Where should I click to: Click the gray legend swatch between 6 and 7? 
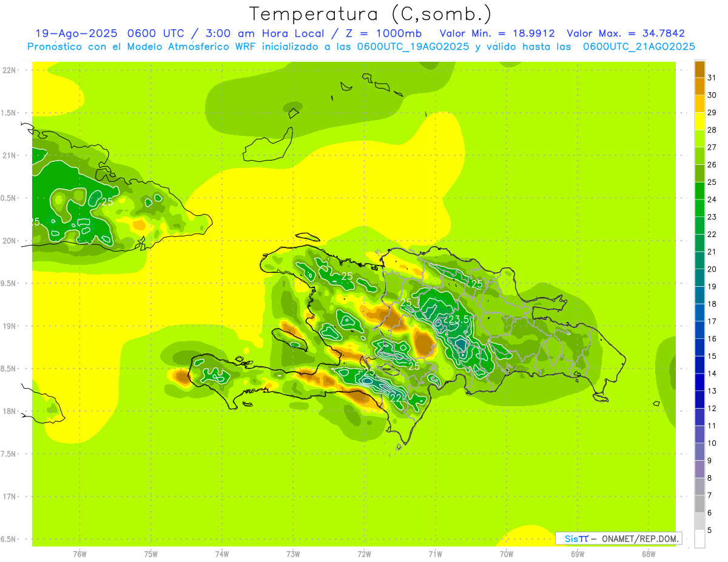tap(699, 504)
